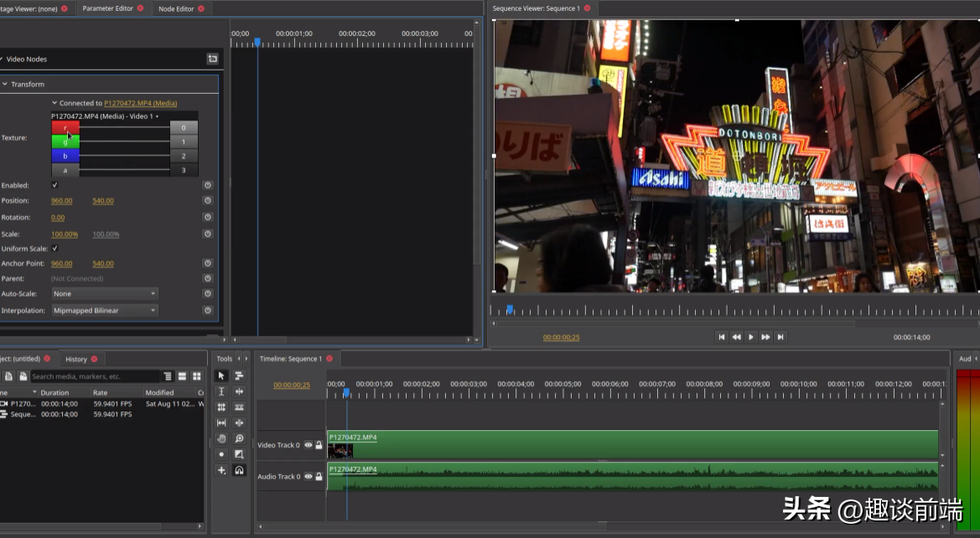Toggle keyframing stopwatch for Parent

point(208,279)
